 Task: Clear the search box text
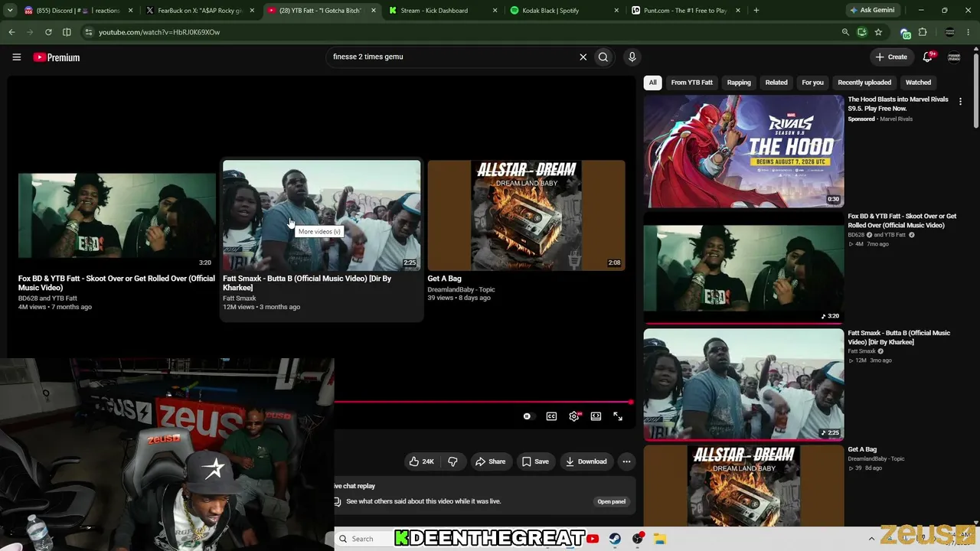583,57
